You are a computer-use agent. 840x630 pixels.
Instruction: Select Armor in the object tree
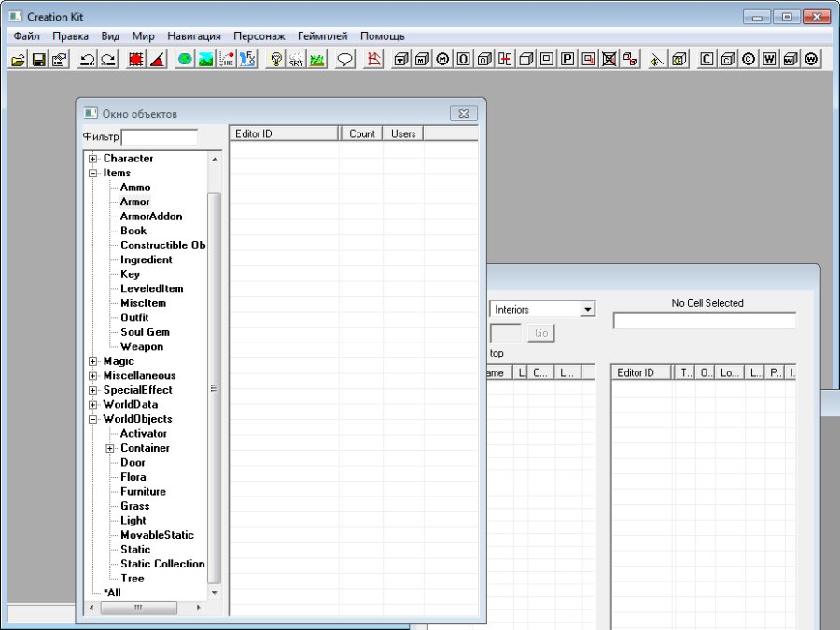click(135, 202)
